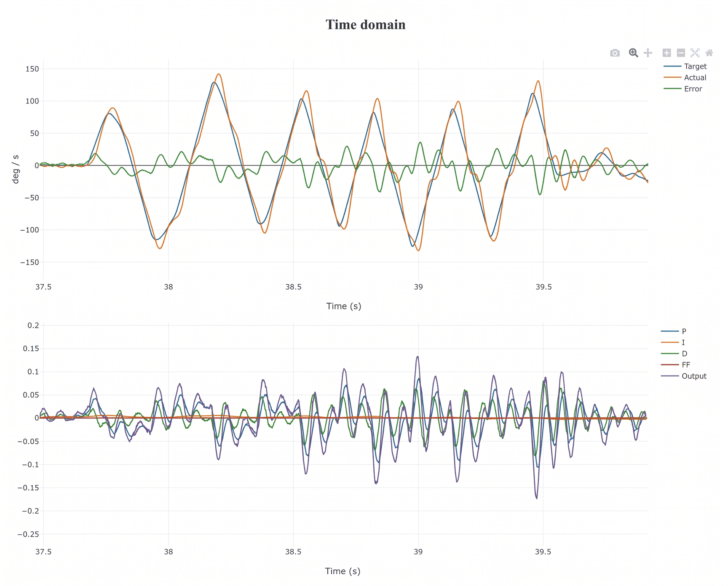Reset axes using the home icon

(709, 53)
